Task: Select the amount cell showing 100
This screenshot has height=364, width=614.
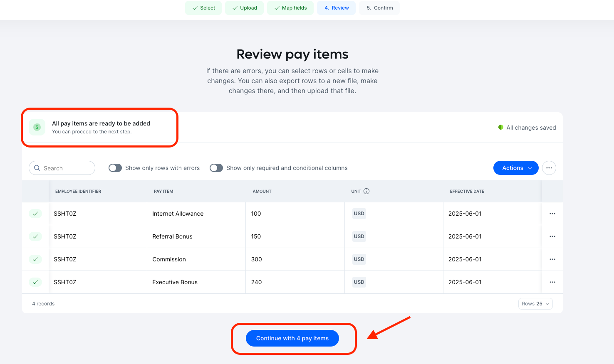Action: click(x=295, y=214)
